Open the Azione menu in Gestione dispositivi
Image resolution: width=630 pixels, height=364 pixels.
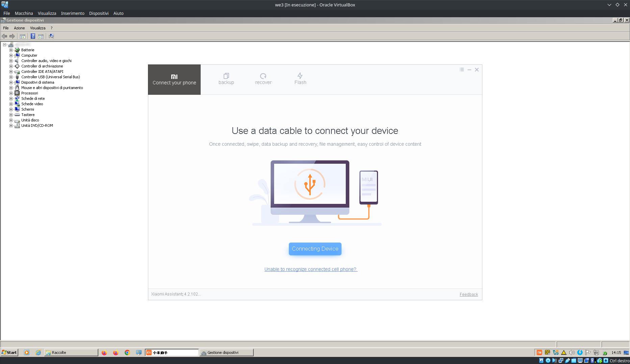19,28
